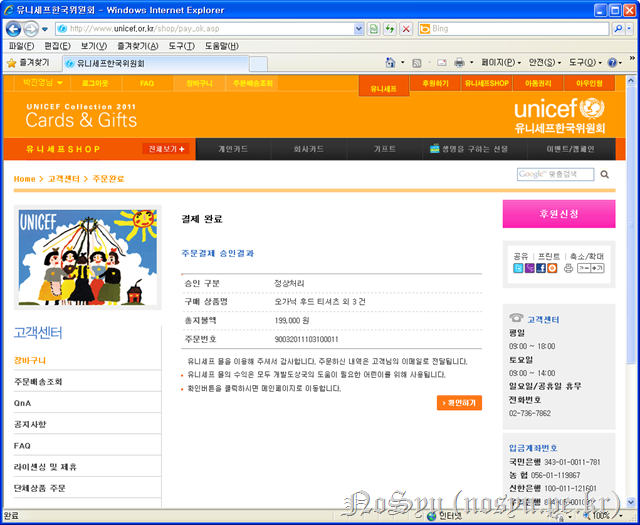The width and height of the screenshot is (640, 525).
Task: Click the stop loading X icon
Action: 407,29
